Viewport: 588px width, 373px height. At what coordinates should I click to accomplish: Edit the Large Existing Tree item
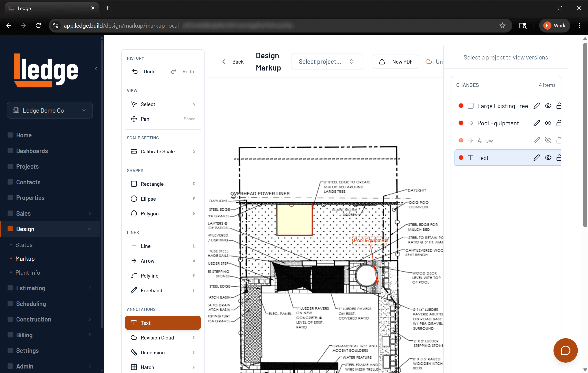(x=537, y=106)
